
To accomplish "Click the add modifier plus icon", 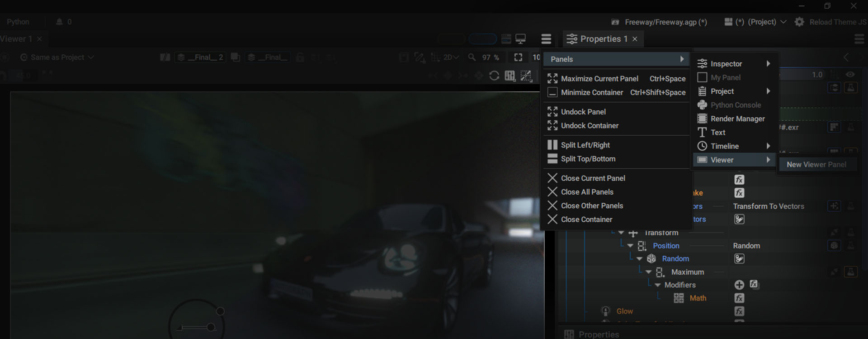I will [x=739, y=285].
